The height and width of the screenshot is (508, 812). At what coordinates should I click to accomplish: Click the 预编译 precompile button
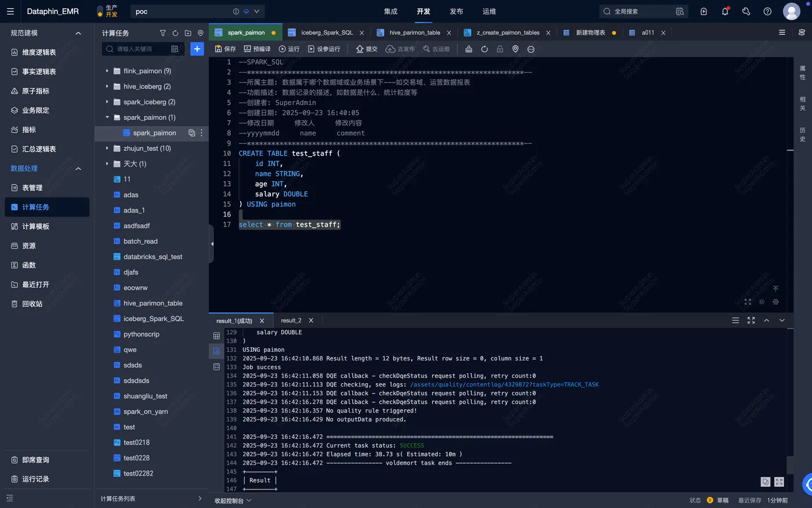click(258, 49)
